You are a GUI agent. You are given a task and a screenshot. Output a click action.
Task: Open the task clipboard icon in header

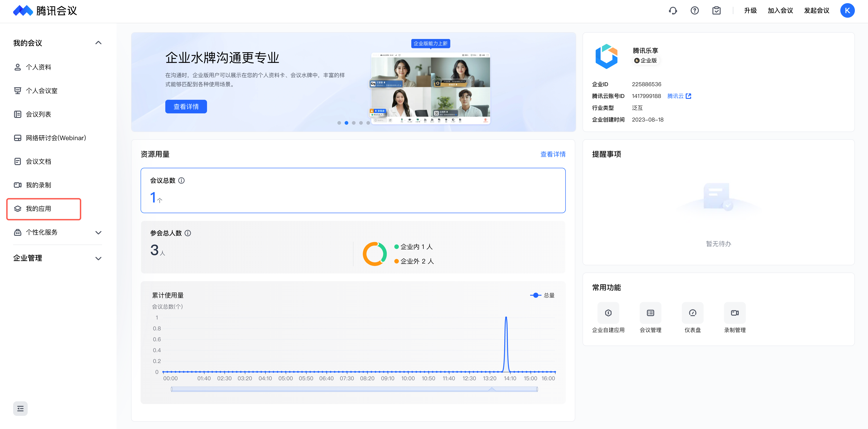(716, 11)
